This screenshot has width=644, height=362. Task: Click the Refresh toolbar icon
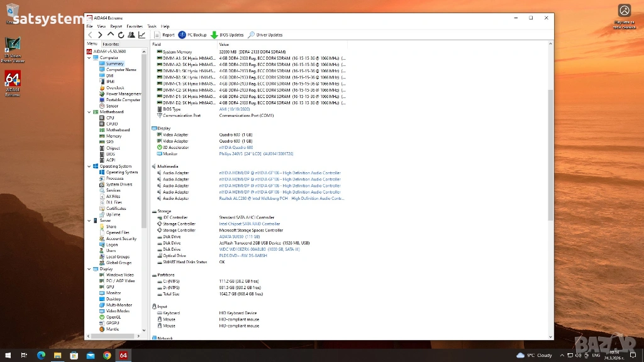point(121,35)
